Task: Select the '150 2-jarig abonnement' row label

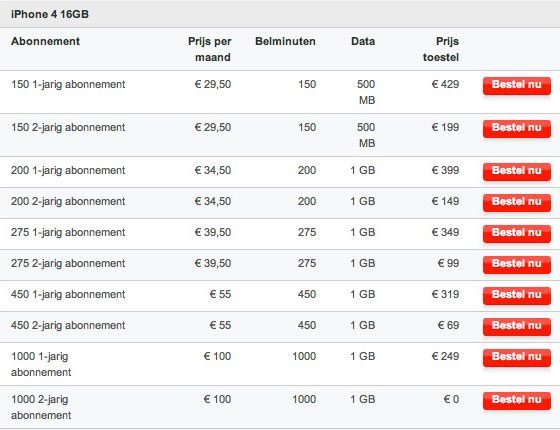Action: (x=68, y=128)
